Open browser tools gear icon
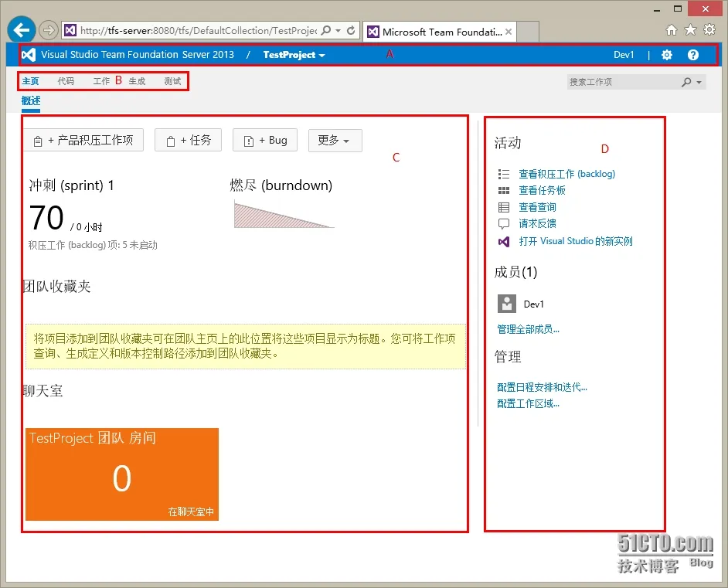The width and height of the screenshot is (728, 588). tap(709, 30)
